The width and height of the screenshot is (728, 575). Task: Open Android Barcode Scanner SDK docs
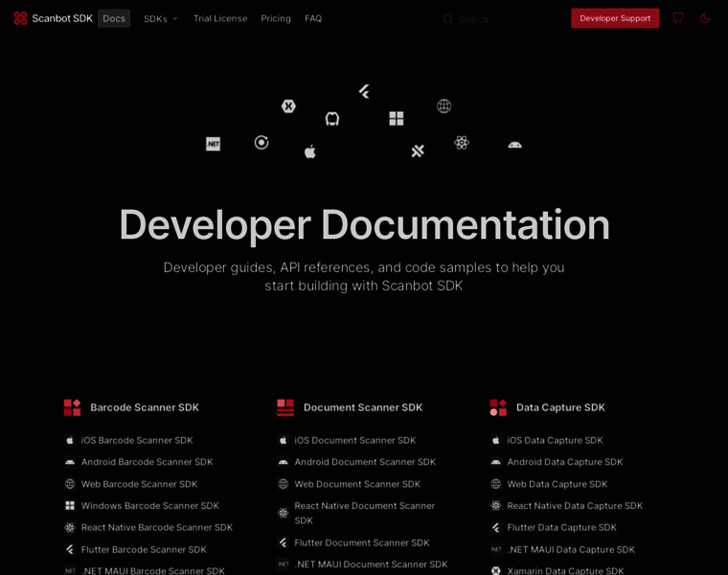[x=147, y=462]
